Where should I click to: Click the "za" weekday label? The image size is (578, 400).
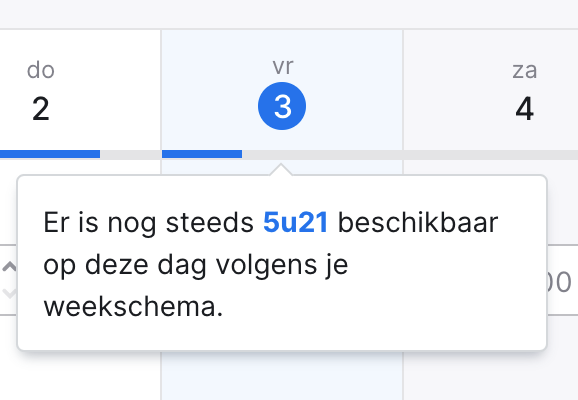525,70
